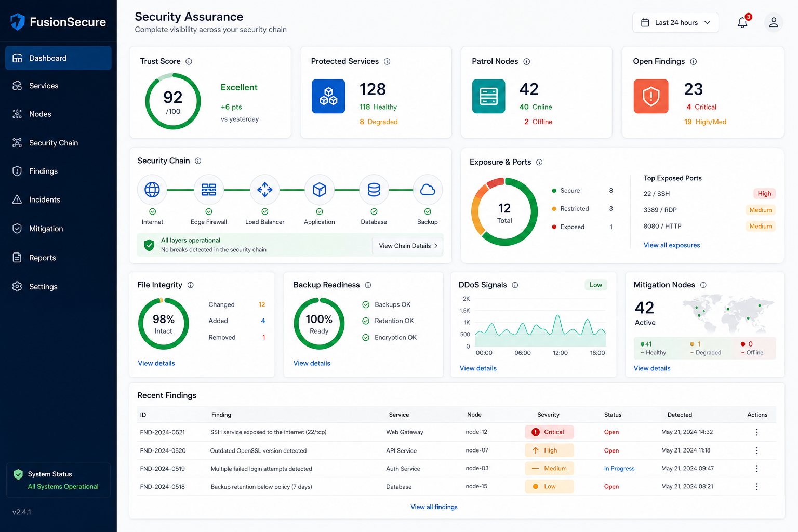Open actions menu for FND-2024-0518
This screenshot has width=798, height=532.
coord(757,487)
